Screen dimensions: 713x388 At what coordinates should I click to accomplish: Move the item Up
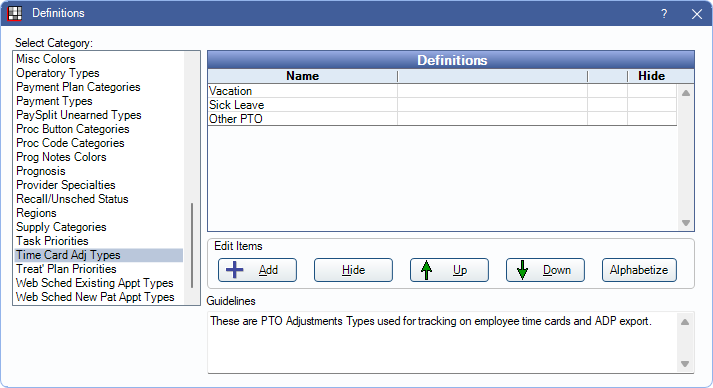point(449,270)
